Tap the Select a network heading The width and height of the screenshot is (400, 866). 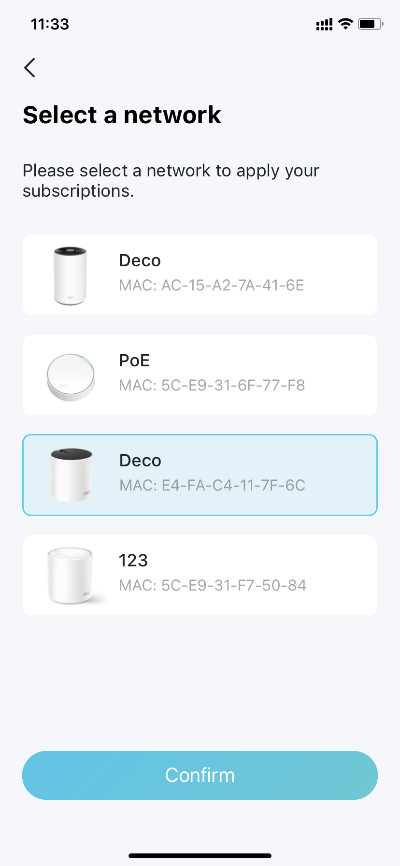click(122, 115)
